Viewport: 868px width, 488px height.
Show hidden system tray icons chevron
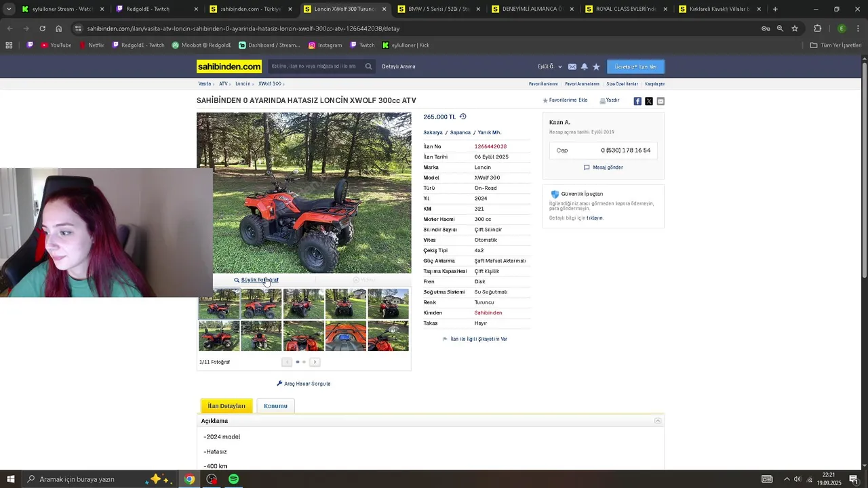click(x=787, y=479)
